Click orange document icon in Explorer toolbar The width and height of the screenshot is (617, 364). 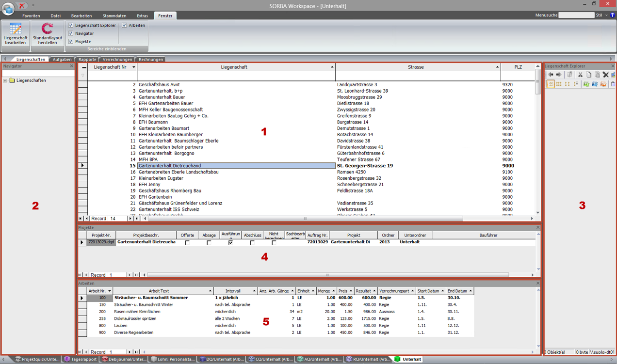pos(603,84)
